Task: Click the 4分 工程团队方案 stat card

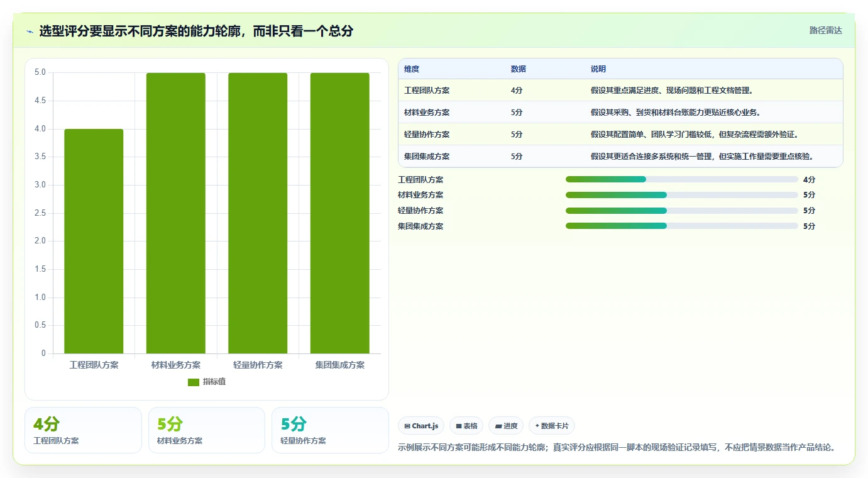Action: (83, 430)
